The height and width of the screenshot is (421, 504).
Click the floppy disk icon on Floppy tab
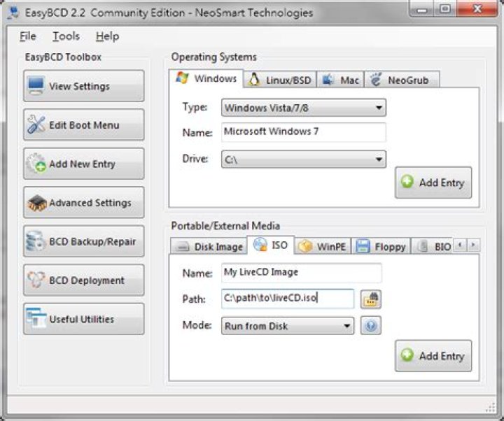click(363, 246)
